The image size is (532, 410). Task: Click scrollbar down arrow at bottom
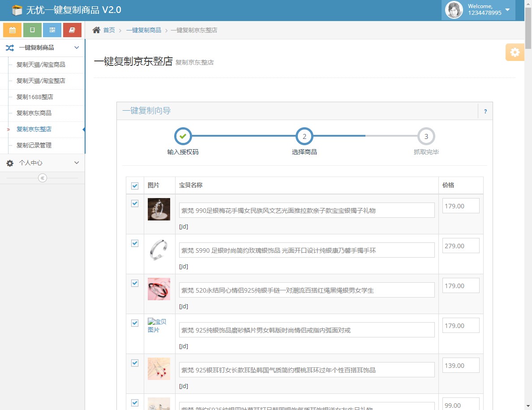pyautogui.click(x=528, y=406)
